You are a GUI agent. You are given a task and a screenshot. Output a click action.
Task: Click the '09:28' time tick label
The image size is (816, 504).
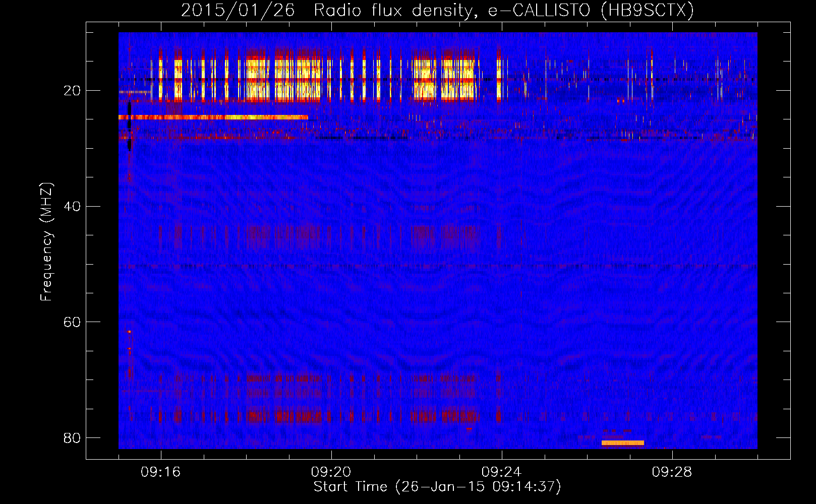point(672,472)
